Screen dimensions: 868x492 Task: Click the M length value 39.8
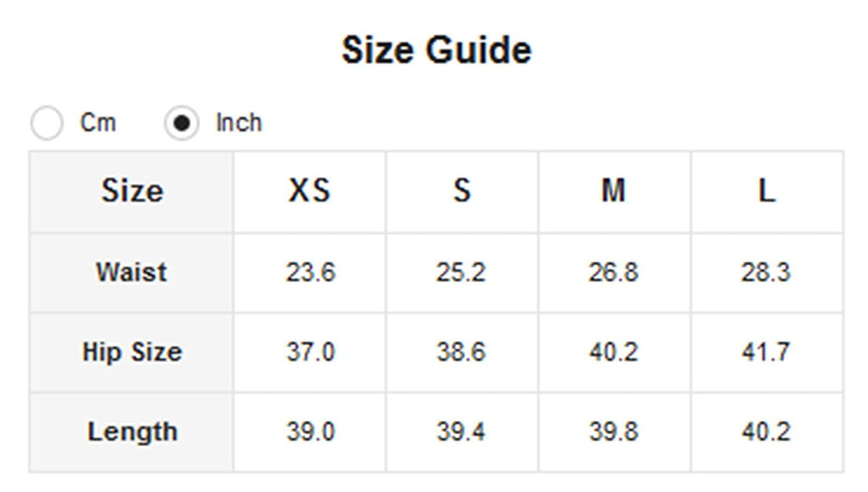(614, 432)
